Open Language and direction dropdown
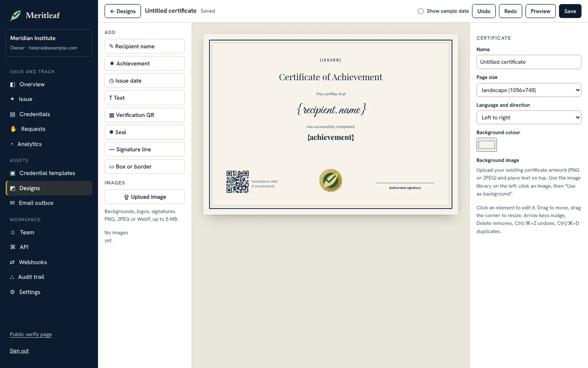 529,117
